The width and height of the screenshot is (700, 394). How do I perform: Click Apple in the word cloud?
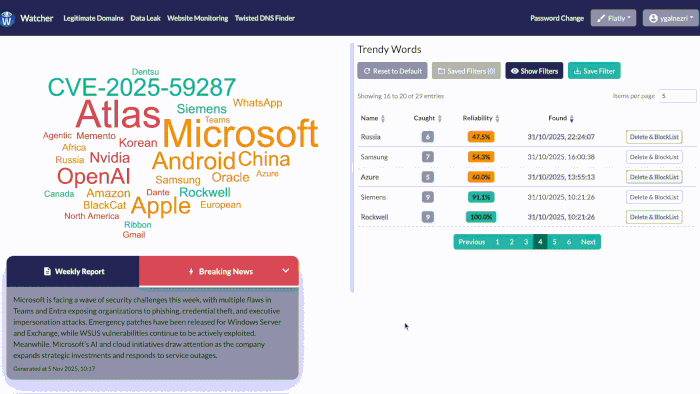pos(161,206)
